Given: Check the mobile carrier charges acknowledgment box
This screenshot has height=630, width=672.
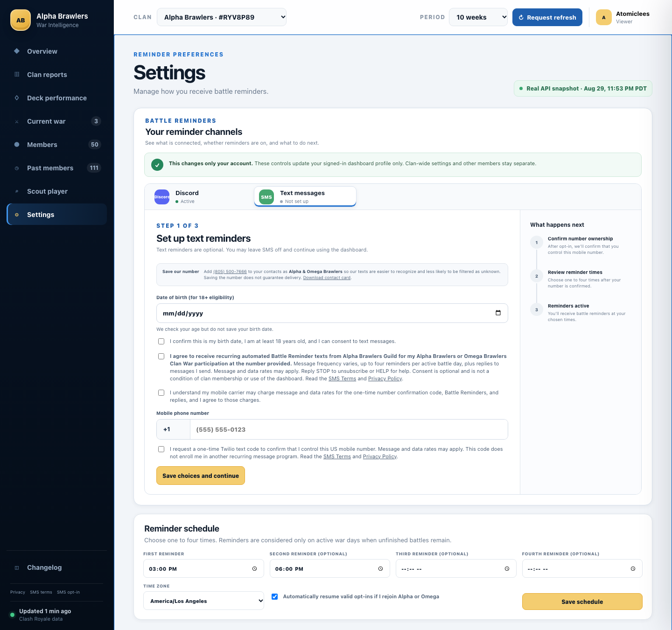Looking at the screenshot, I should 161,393.
